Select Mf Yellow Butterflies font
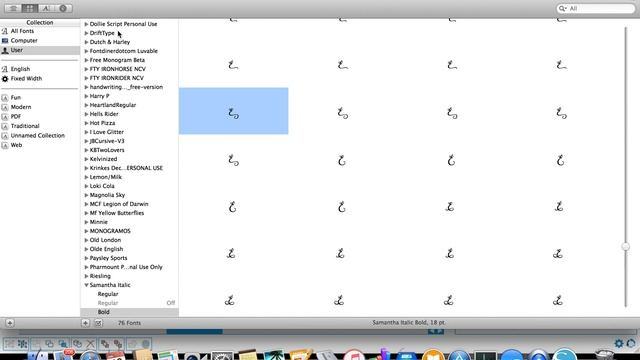 tap(117, 213)
